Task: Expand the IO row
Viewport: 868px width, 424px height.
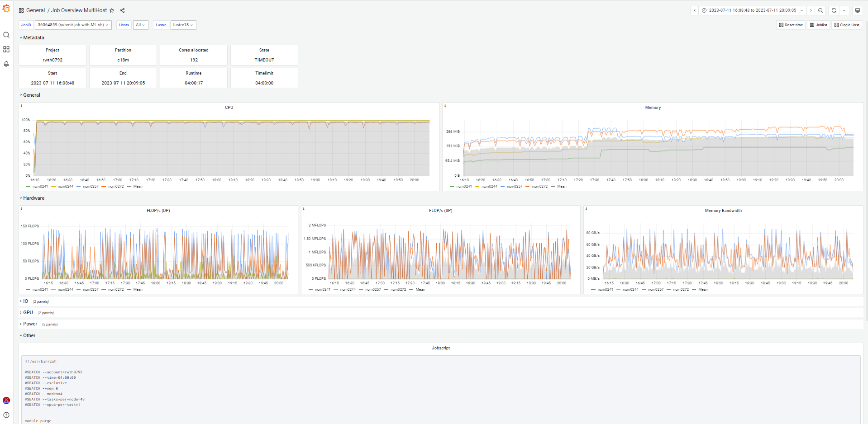Action: (25, 301)
